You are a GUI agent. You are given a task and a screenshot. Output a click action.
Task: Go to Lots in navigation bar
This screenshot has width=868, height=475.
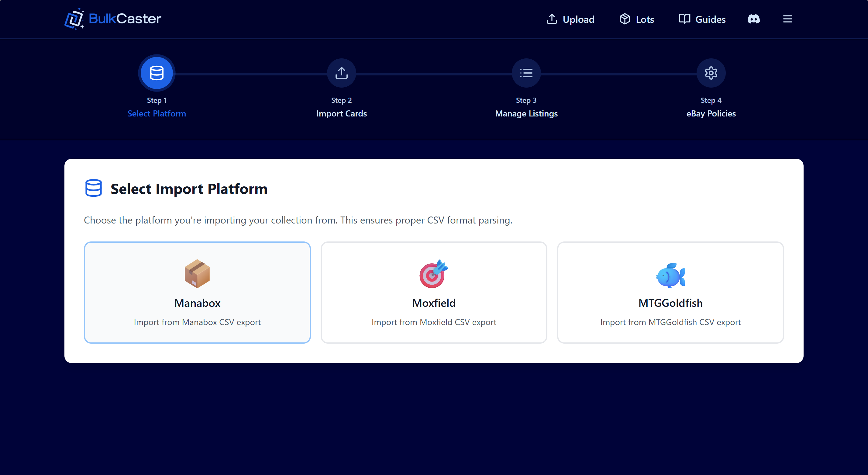636,19
